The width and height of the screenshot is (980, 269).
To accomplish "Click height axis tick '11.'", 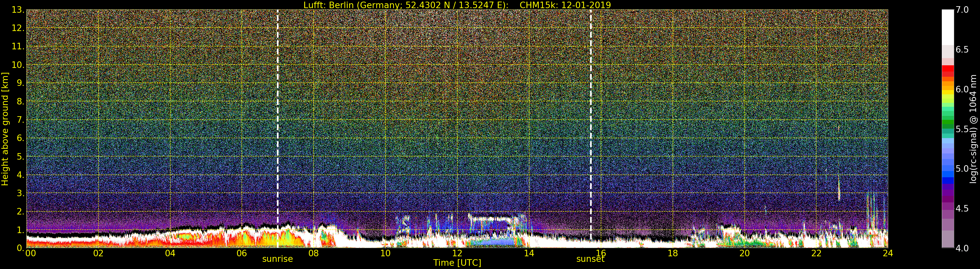I will coord(18,46).
